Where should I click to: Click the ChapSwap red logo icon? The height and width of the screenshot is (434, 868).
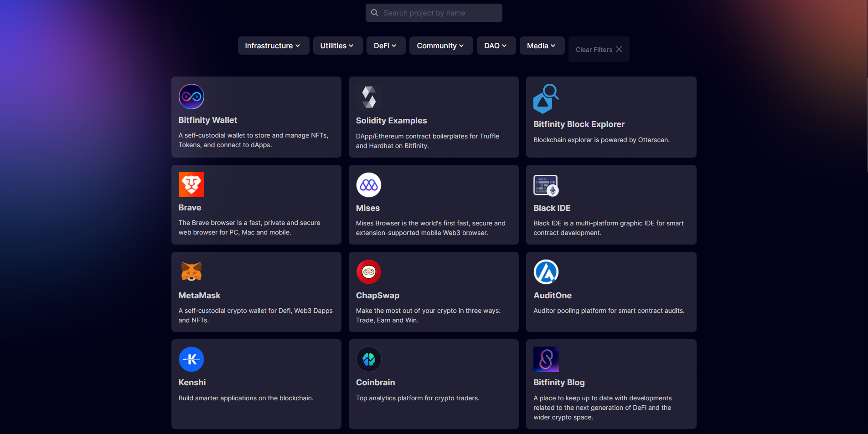coord(368,272)
